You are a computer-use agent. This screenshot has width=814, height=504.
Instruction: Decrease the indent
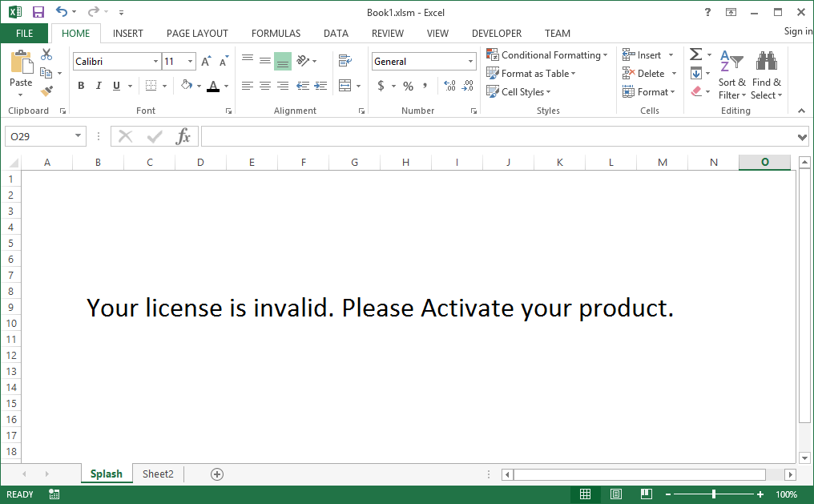pos(303,86)
